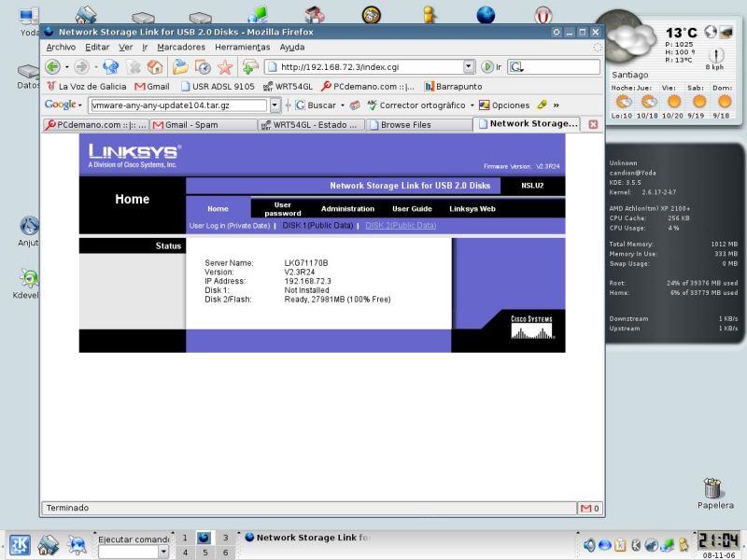Switch to the WRT54GL - Estado tab
The height and width of the screenshot is (560, 747).
(311, 125)
